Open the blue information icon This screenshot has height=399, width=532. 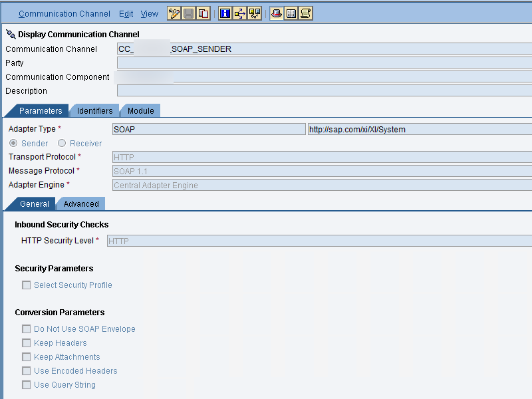point(225,13)
